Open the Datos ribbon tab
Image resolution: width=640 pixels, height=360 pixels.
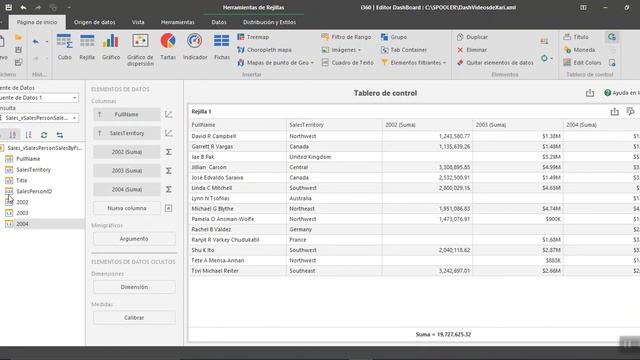pos(219,22)
